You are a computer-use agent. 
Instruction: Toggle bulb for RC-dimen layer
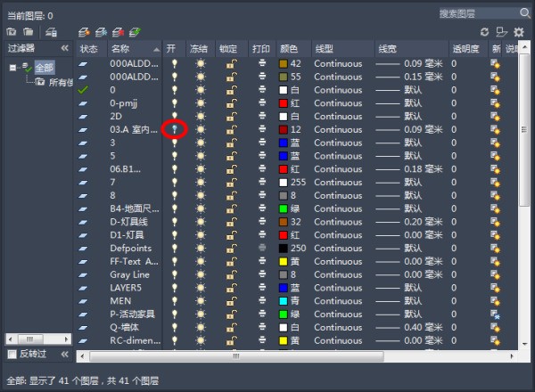(x=175, y=340)
